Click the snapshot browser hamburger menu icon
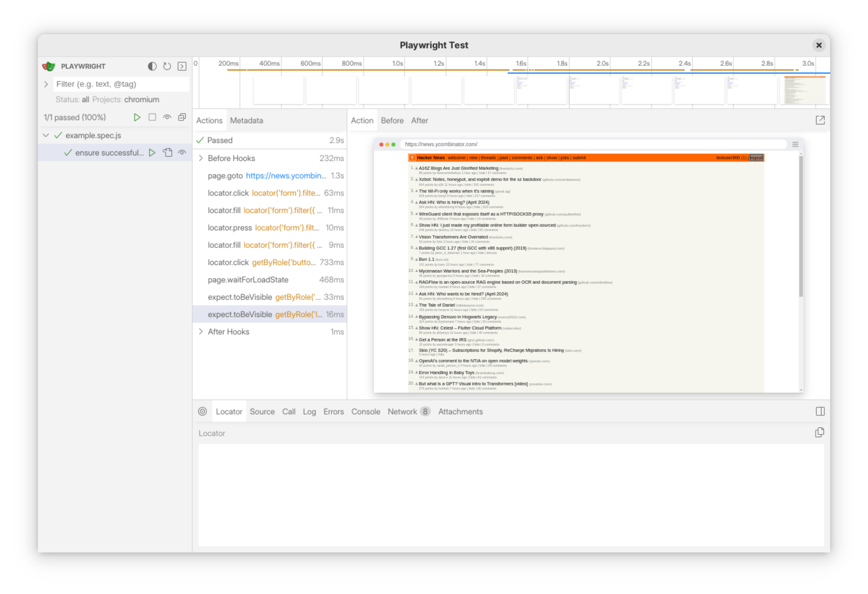The height and width of the screenshot is (594, 868). (795, 144)
